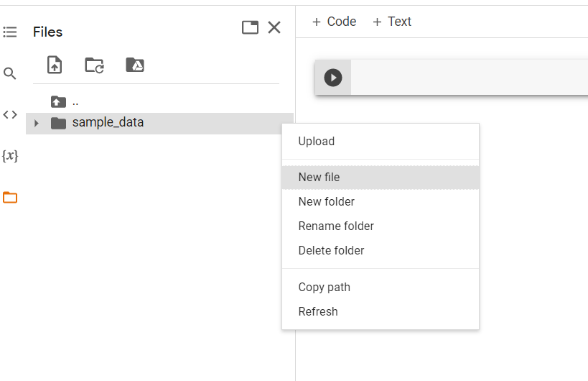Select New folder in context menu

pos(326,202)
